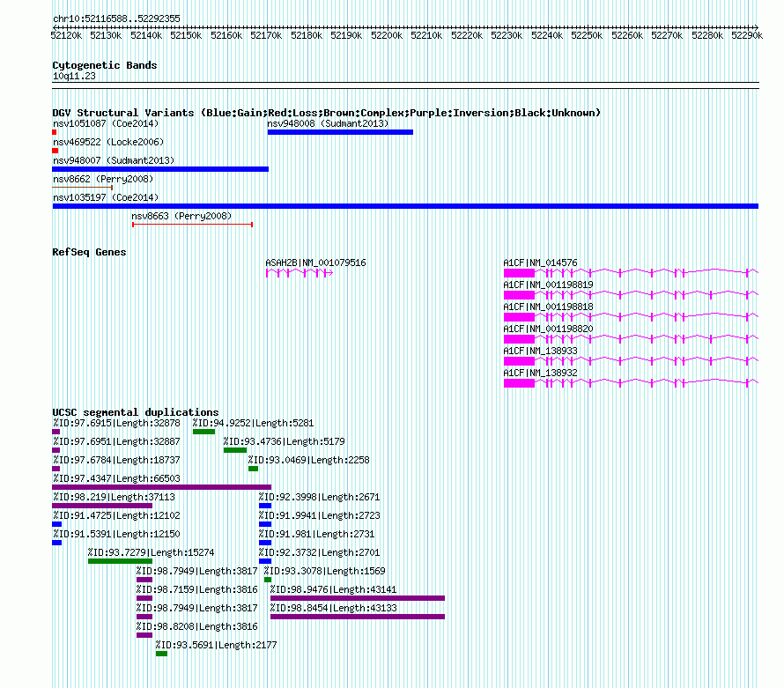Click the 52200k ruler tick label

tap(387, 35)
